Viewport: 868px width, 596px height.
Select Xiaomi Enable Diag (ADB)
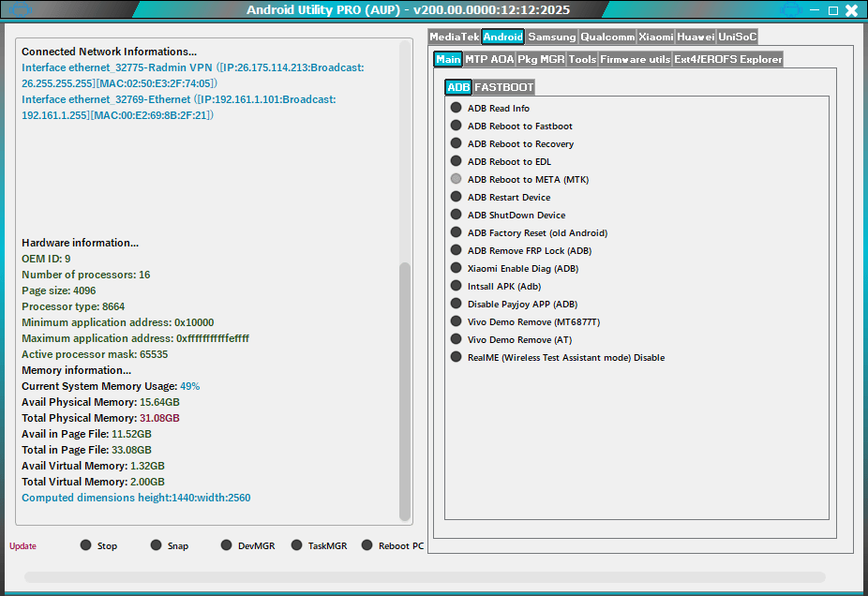coord(515,268)
